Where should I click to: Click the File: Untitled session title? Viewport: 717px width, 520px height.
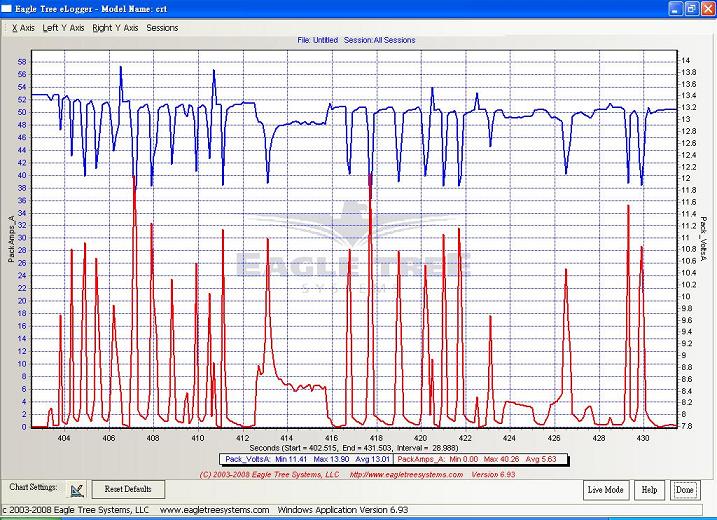point(356,41)
